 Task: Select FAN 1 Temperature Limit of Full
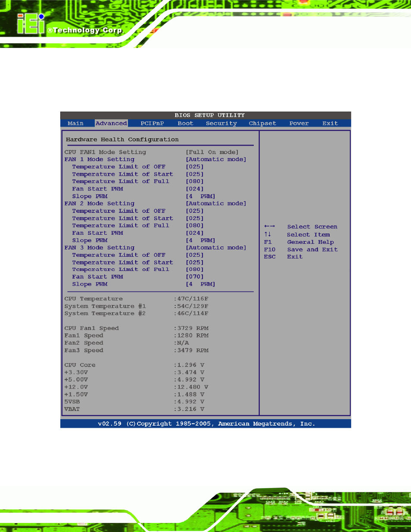click(121, 181)
